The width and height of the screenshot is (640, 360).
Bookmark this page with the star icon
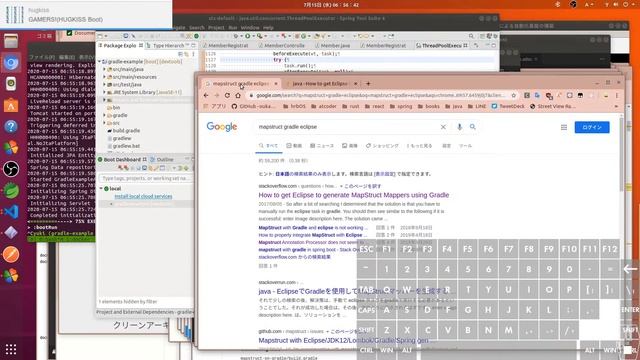[513, 95]
